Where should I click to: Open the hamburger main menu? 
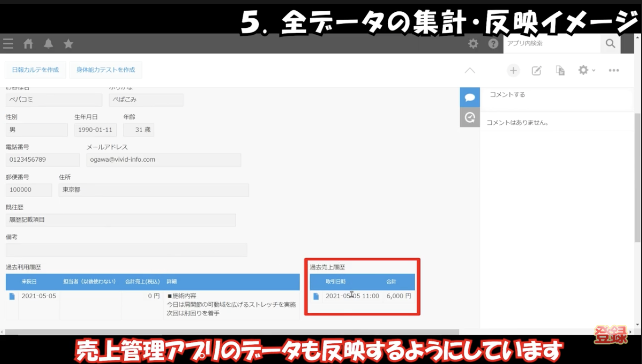(8, 44)
